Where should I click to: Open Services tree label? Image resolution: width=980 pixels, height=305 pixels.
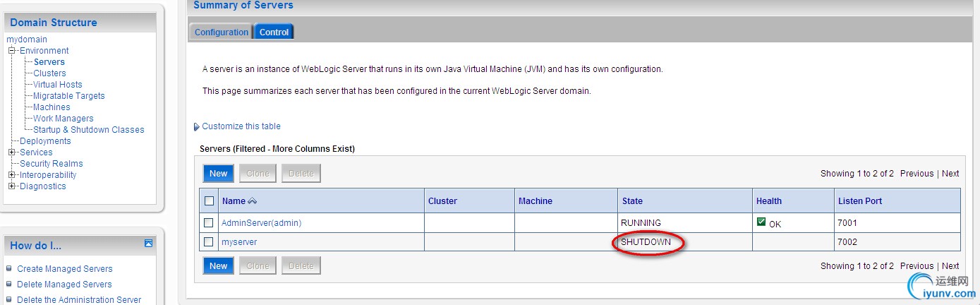(x=36, y=152)
